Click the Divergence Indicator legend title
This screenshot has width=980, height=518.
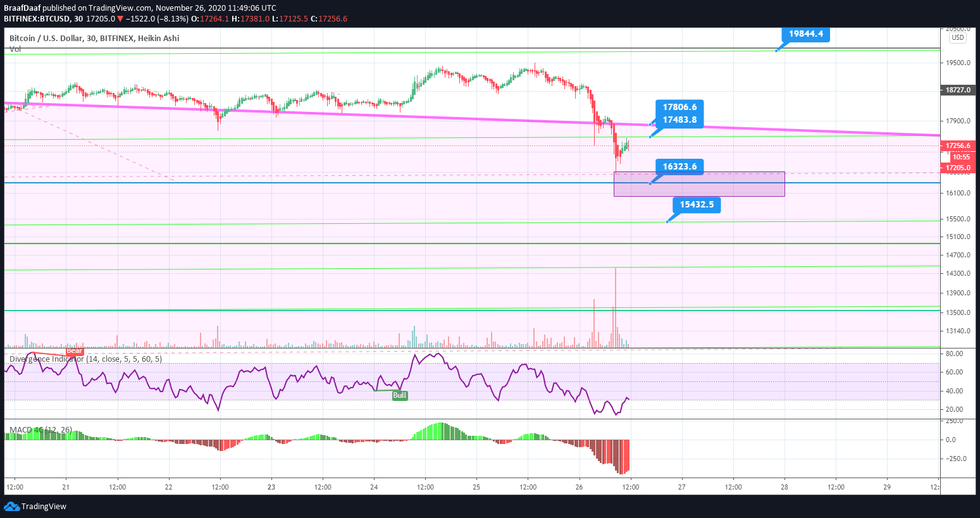[x=85, y=359]
